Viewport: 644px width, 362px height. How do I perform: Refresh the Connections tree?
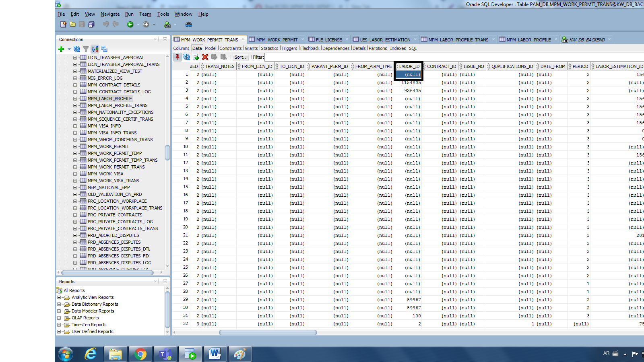(x=76, y=49)
